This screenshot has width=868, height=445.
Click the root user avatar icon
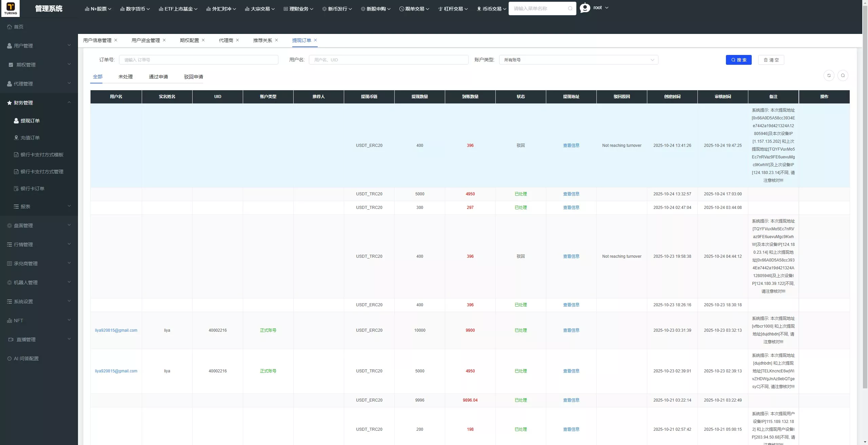[x=585, y=8]
